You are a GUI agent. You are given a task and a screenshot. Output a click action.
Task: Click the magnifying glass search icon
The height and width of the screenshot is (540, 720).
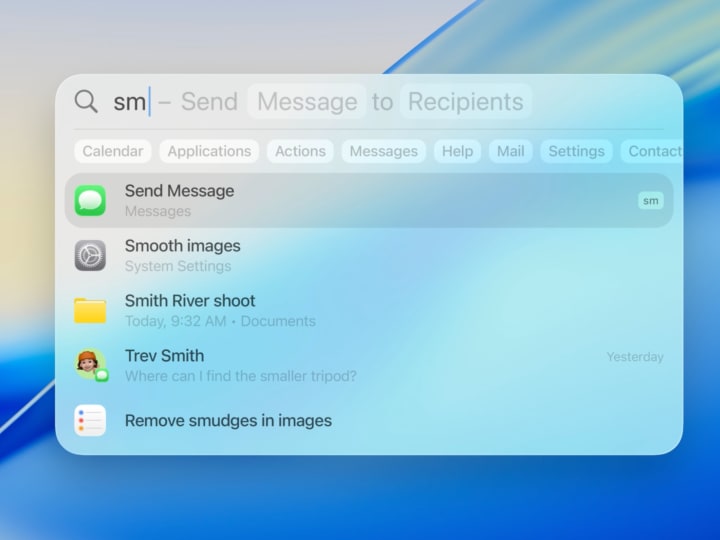(86, 101)
